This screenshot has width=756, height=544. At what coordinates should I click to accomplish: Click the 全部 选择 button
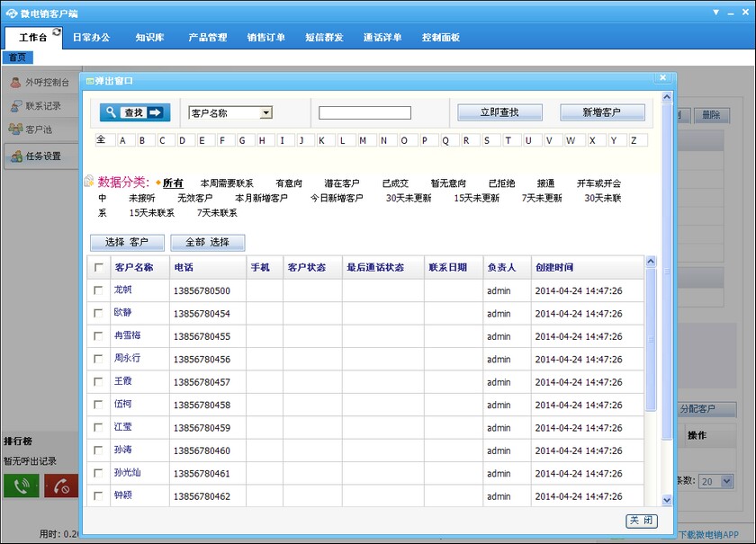pos(207,243)
